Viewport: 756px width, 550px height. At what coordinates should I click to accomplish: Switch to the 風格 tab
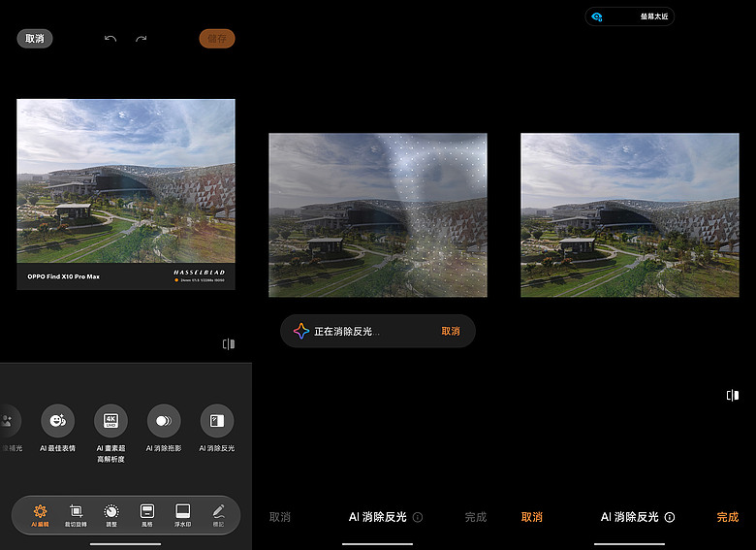pos(147,515)
